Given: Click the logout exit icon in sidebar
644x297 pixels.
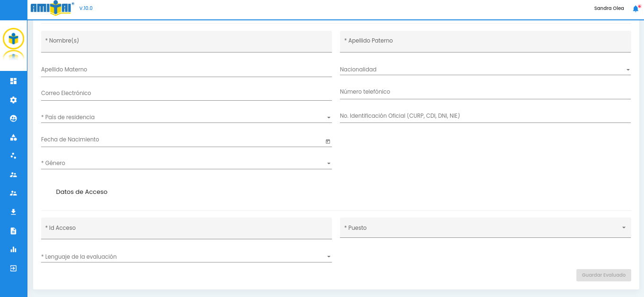Looking at the screenshot, I should [13, 268].
